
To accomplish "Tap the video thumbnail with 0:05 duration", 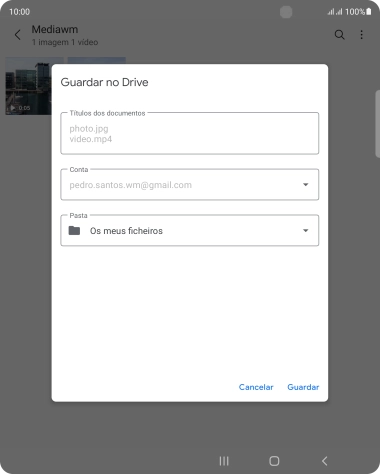I will click(28, 86).
